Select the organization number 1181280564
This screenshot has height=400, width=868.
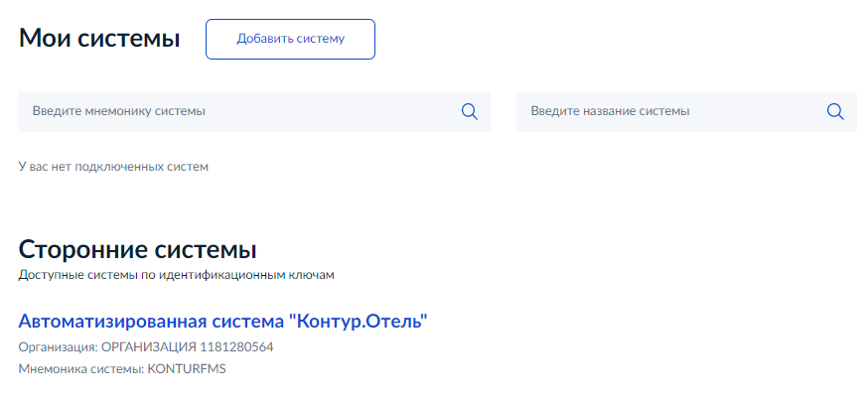pos(237,347)
